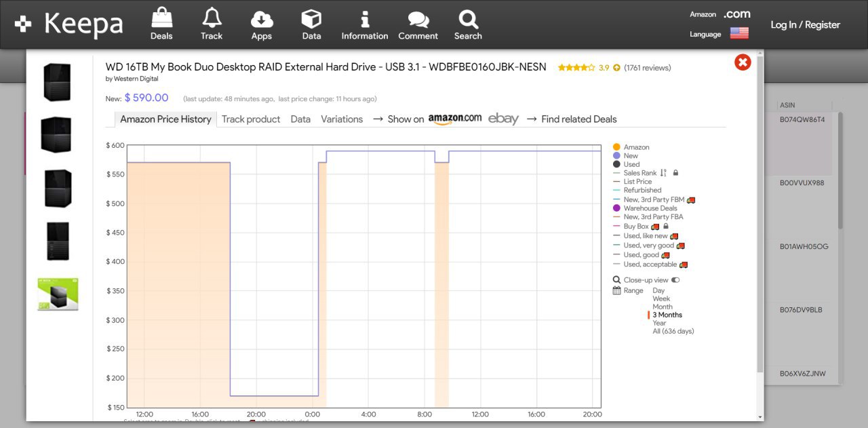This screenshot has width=868, height=428.
Task: Set range to Week
Action: click(661, 298)
